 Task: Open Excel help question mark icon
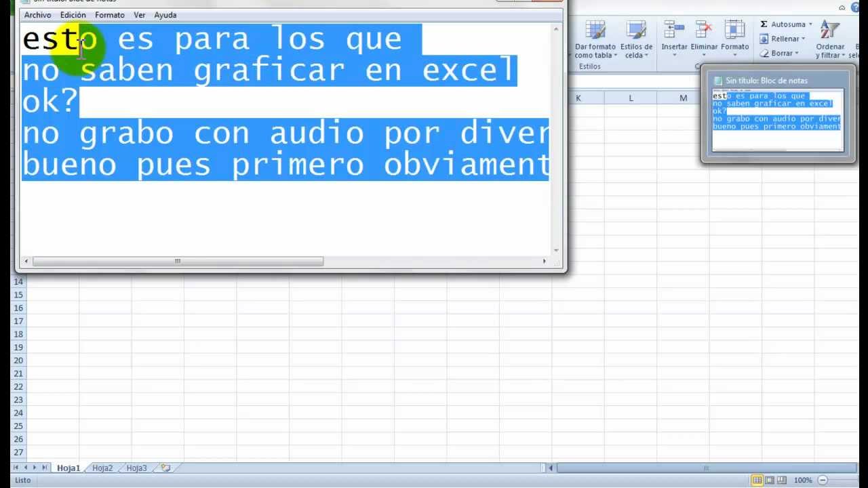(x=854, y=7)
